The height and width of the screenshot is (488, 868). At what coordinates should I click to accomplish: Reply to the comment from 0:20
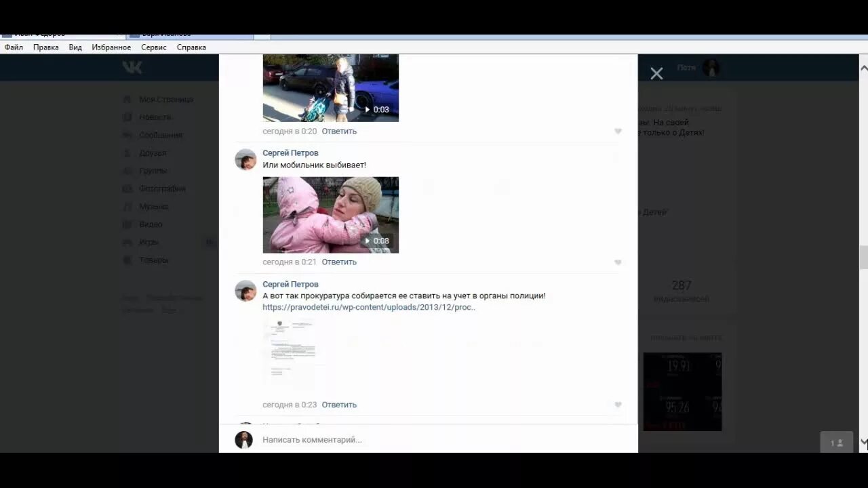coord(339,131)
